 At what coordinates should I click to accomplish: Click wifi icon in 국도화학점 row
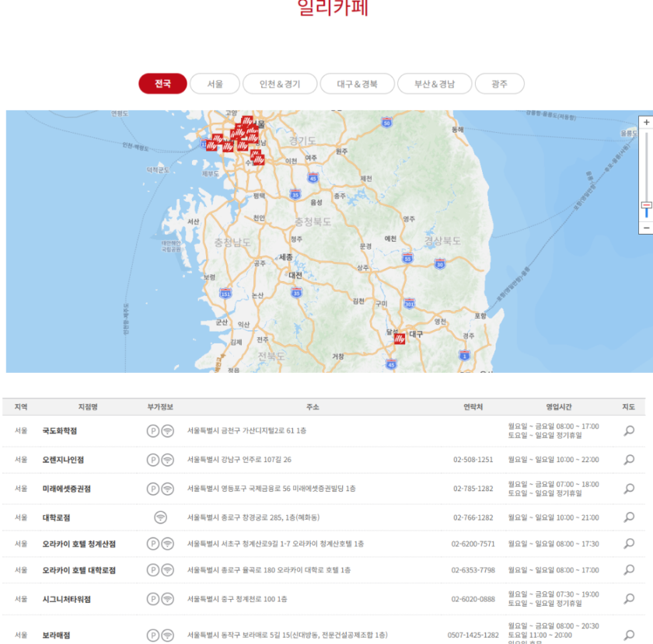pyautogui.click(x=168, y=431)
